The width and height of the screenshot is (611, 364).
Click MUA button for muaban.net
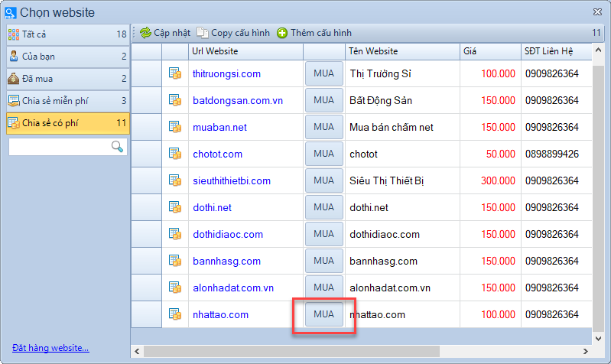pos(323,127)
